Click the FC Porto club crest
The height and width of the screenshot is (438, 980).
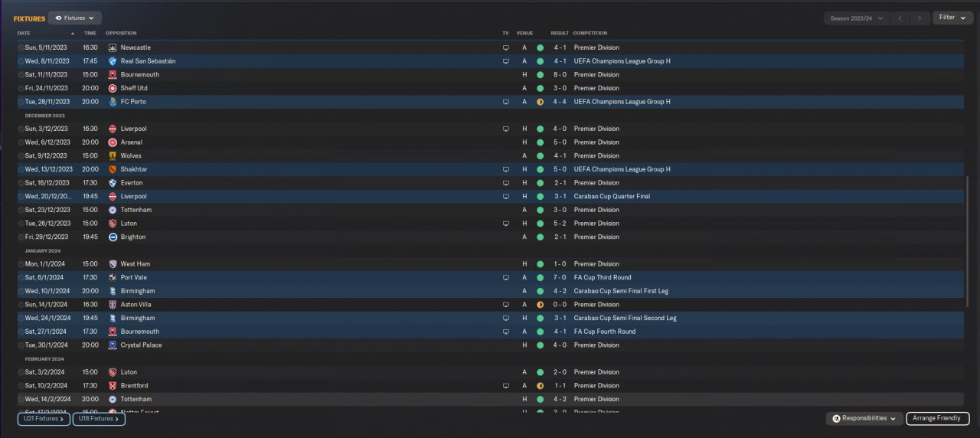(113, 102)
